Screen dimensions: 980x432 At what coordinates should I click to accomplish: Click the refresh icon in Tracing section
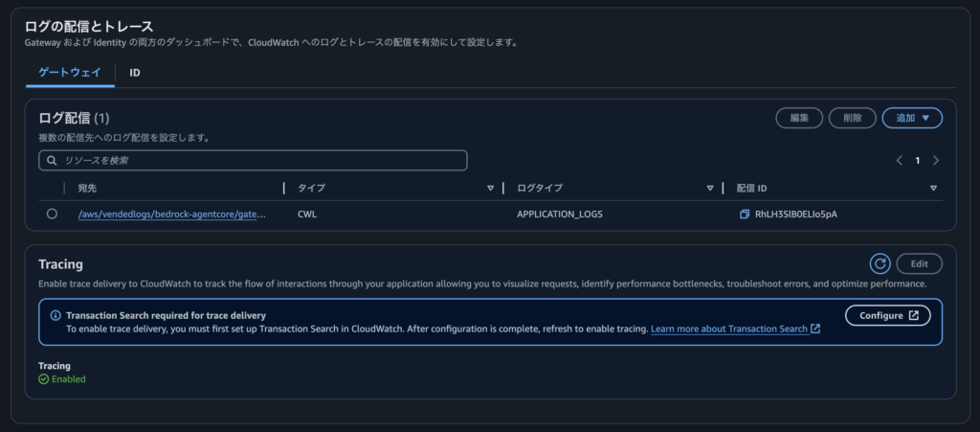pyautogui.click(x=880, y=263)
